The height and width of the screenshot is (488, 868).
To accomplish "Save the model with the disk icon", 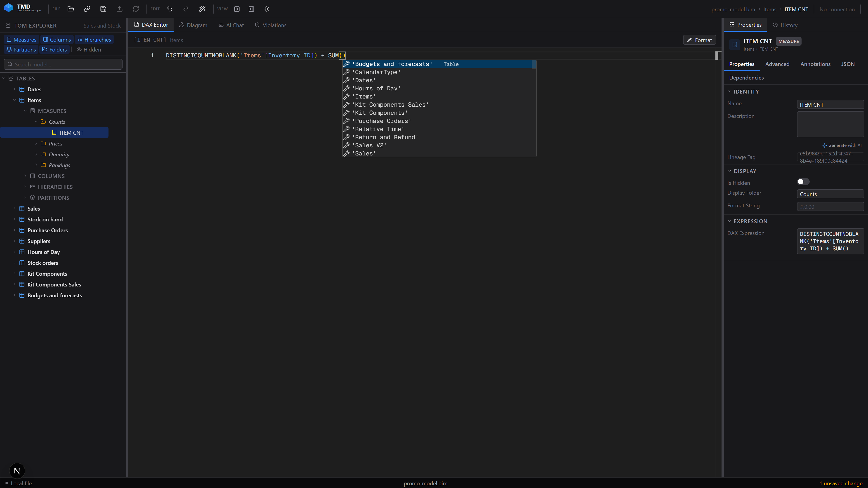I will (103, 9).
